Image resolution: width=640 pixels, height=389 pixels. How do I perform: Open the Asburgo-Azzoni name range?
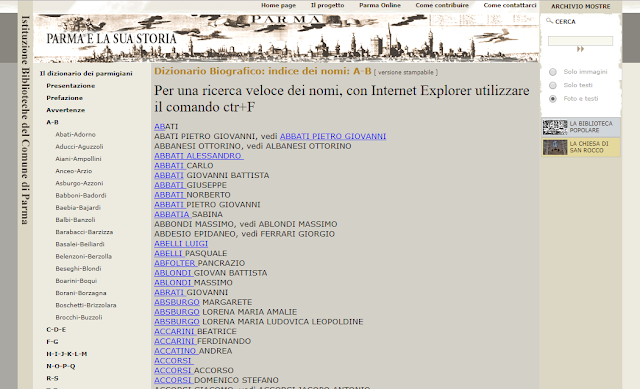tap(79, 183)
